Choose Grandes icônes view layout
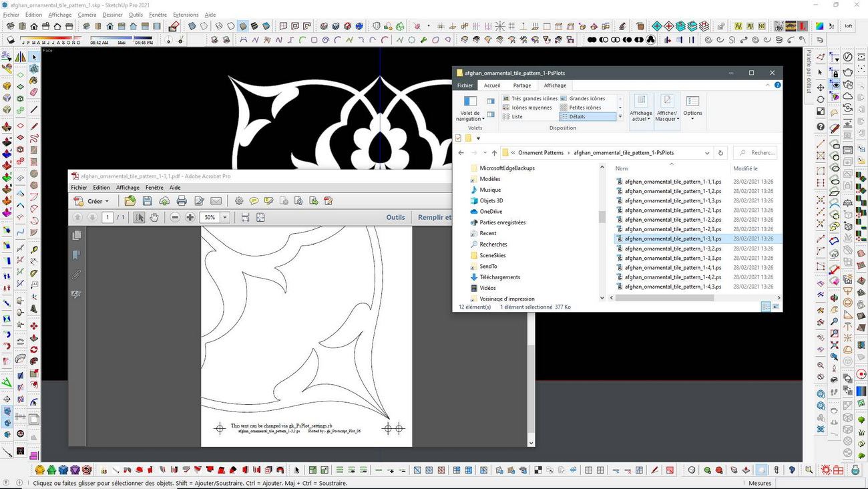868x489 pixels. (x=582, y=98)
